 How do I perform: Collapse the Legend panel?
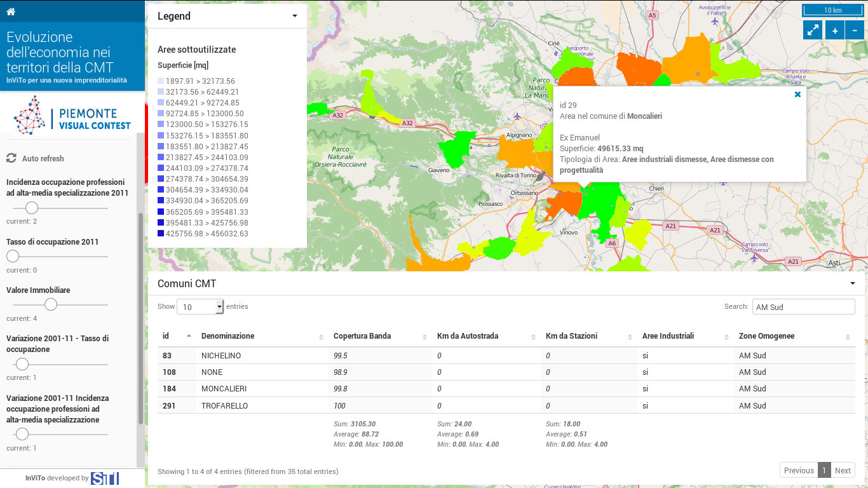coord(294,17)
